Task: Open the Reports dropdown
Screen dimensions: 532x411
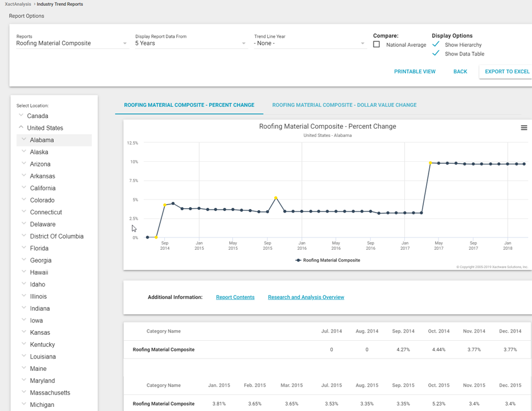Action: pos(72,43)
